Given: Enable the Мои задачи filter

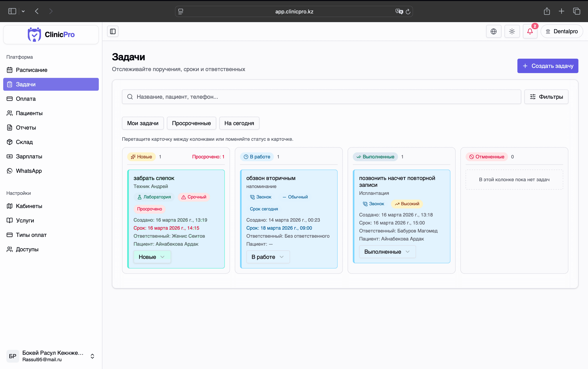Looking at the screenshot, I should click(x=143, y=123).
